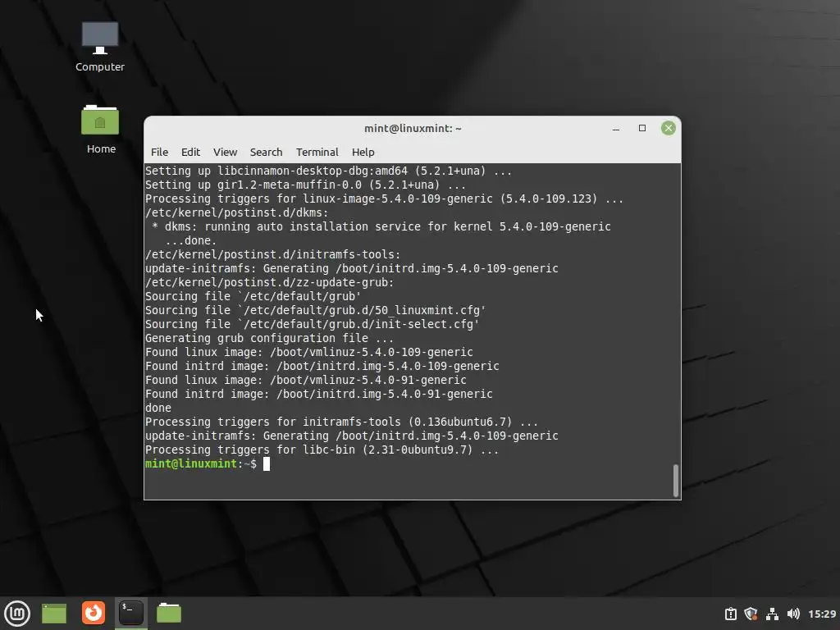Open the View menu in Terminal
The height and width of the screenshot is (630, 840).
coord(225,152)
